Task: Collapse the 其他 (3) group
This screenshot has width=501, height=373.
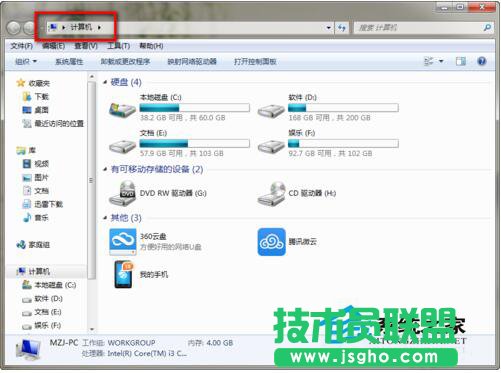Action: (x=105, y=218)
